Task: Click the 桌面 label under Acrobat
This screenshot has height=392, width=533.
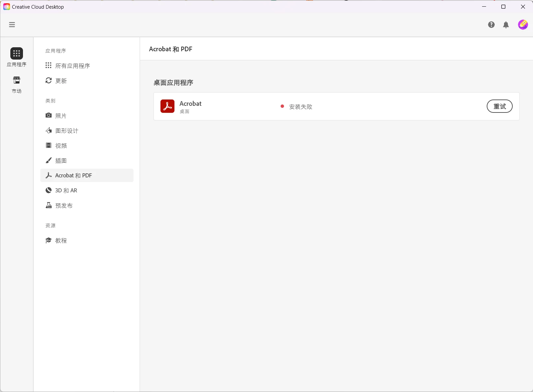Action: 184,111
